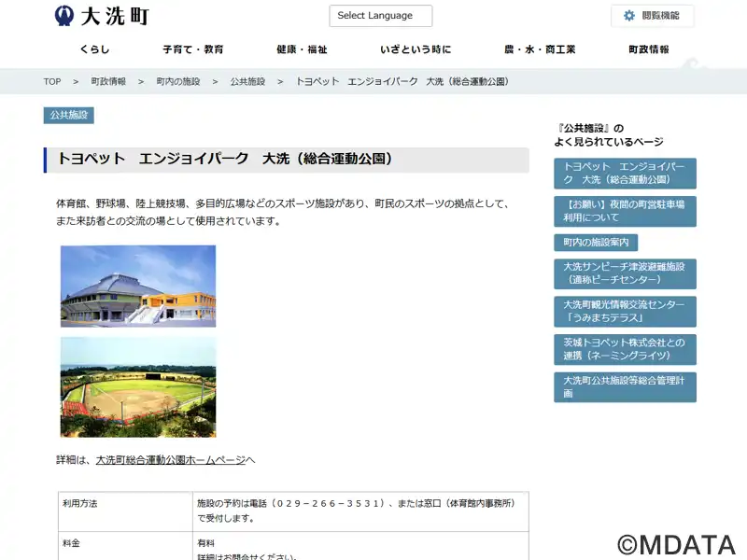This screenshot has height=560, width=747.
Task: Click the 公共施設 category tag
Action: coord(68,115)
